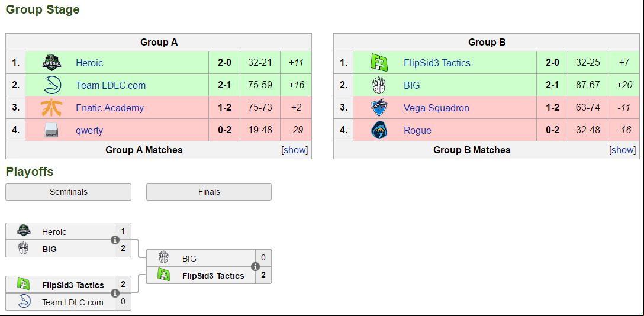Open info icon for the BIG vs FlipSid3 final

(256, 267)
